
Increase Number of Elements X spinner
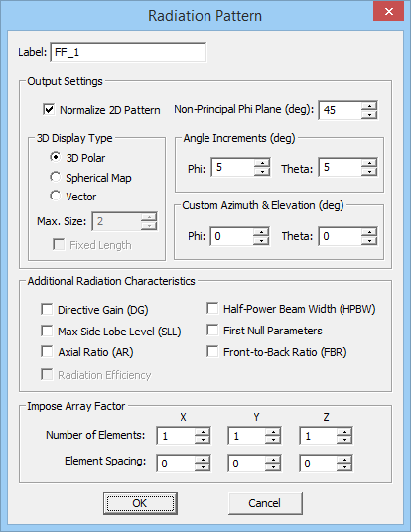[x=203, y=432]
